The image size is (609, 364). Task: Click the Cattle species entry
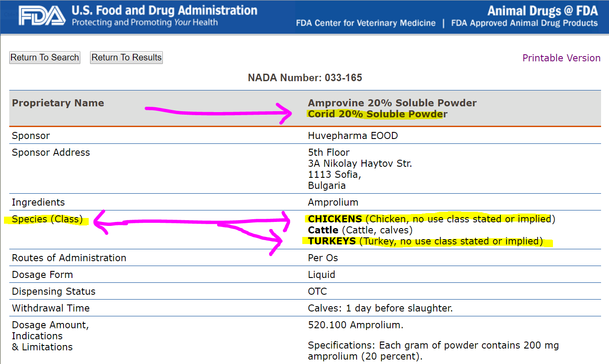[x=323, y=230]
